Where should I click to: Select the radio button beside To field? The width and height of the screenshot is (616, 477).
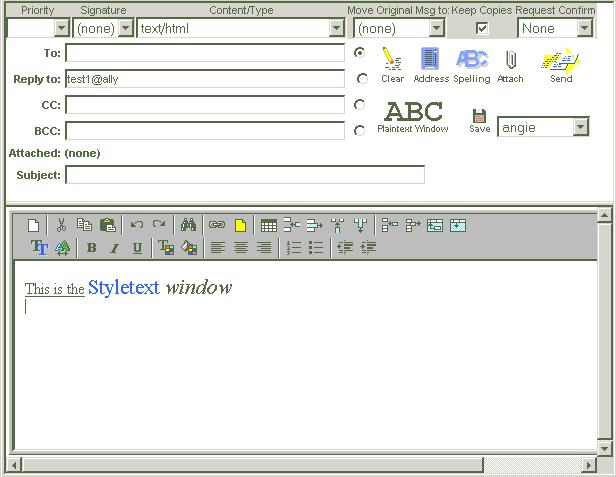pyautogui.click(x=360, y=52)
